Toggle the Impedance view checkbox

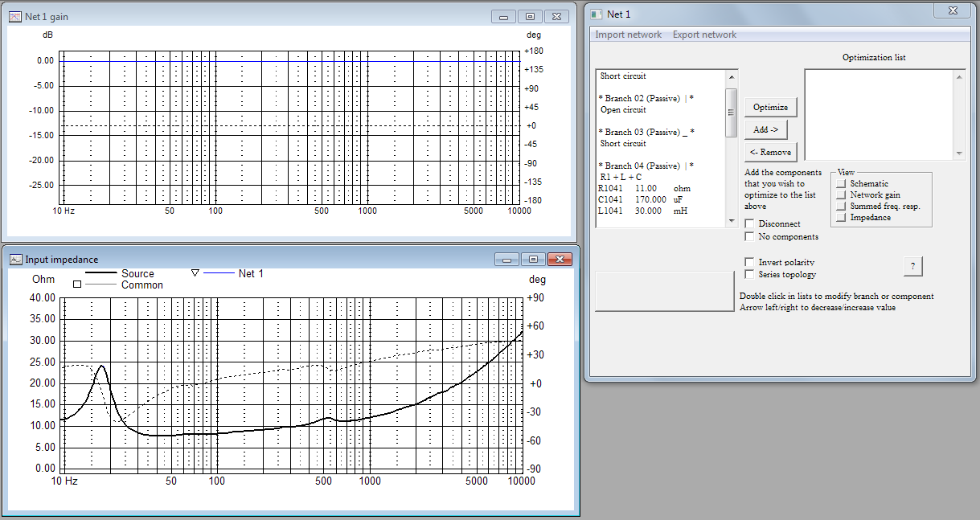(842, 218)
